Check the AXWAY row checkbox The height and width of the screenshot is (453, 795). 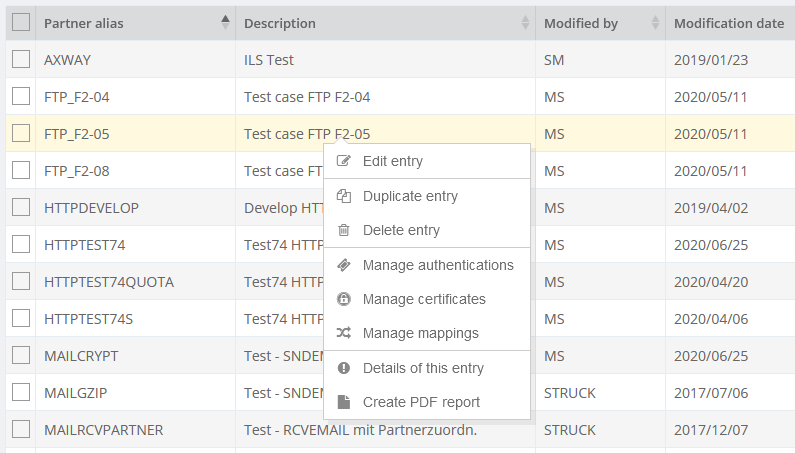[x=21, y=59]
